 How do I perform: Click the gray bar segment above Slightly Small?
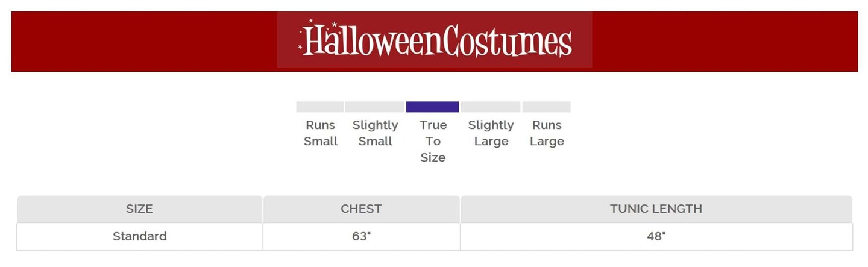pyautogui.click(x=374, y=107)
